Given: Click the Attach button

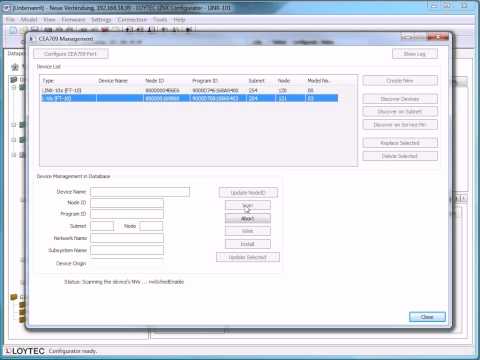Looking at the screenshot, I should pos(248,218).
